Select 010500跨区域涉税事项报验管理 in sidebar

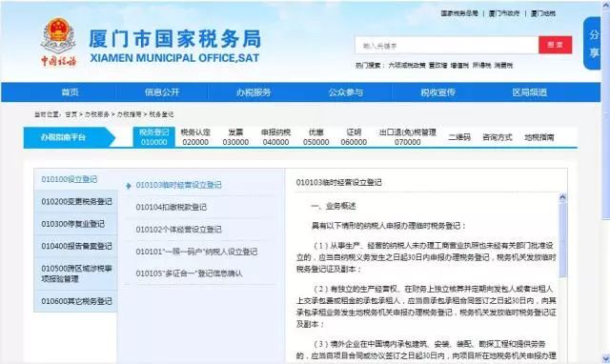[x=75, y=273]
